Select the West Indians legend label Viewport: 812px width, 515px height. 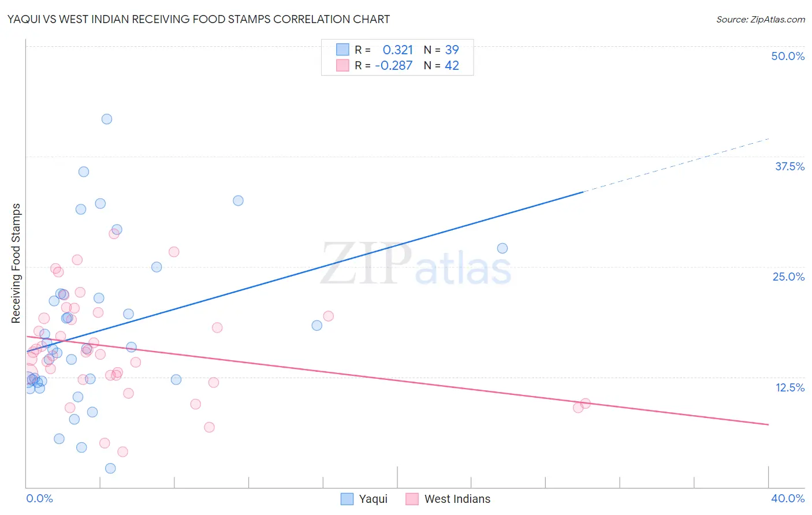pos(457,499)
